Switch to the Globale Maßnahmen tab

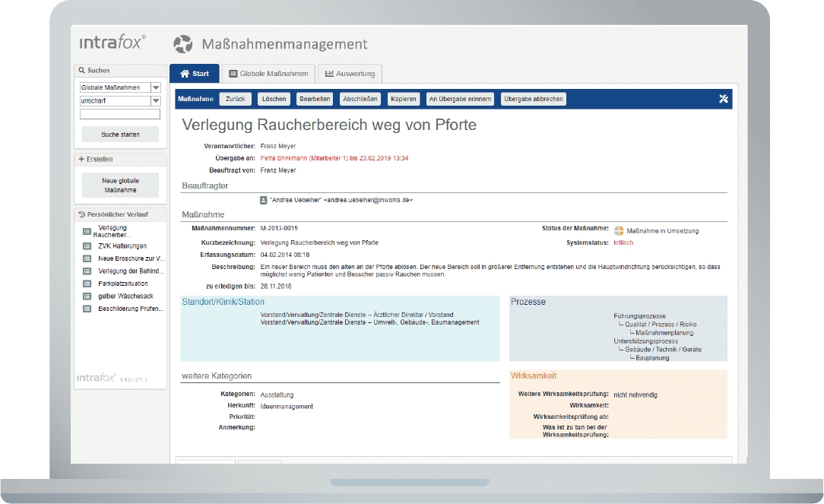[x=268, y=74]
